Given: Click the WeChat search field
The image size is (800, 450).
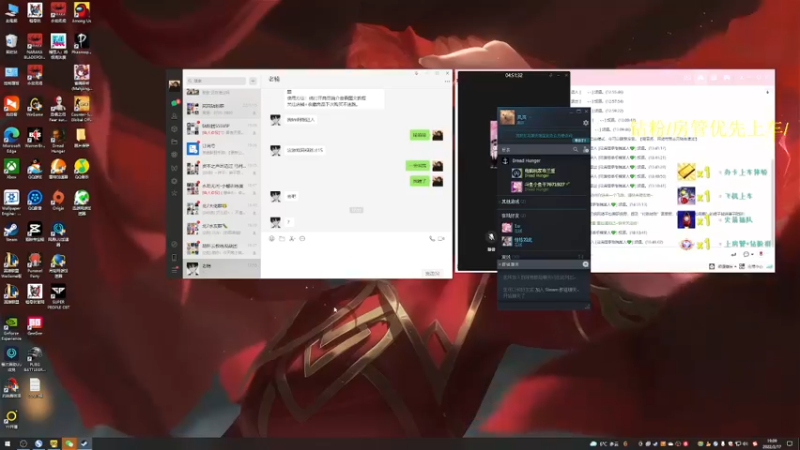Looking at the screenshot, I should tap(216, 81).
